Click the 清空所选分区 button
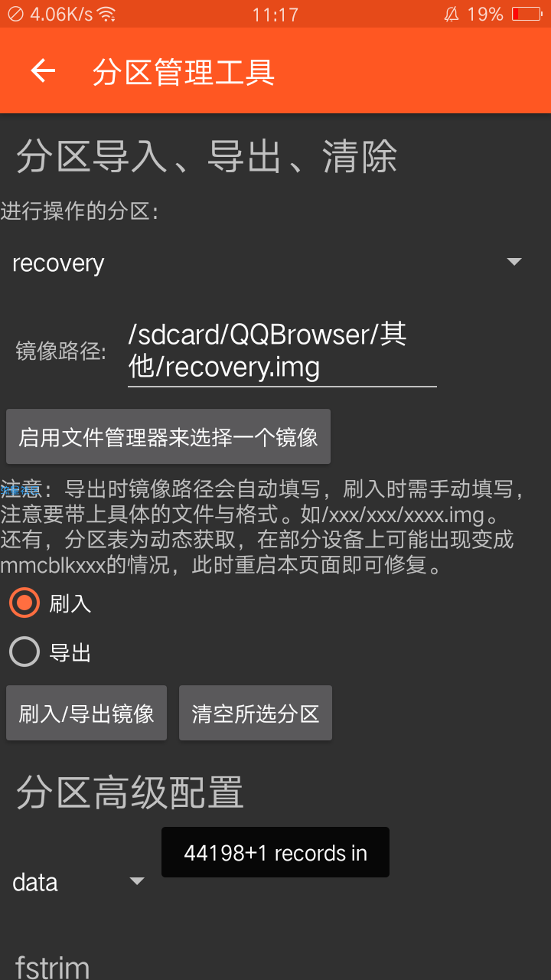The image size is (551, 980). [256, 714]
